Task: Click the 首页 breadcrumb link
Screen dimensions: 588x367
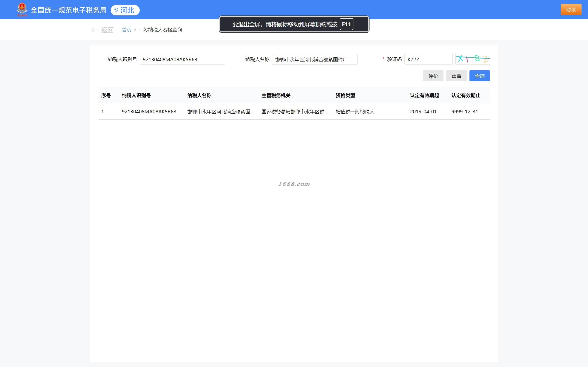Action: click(x=127, y=30)
